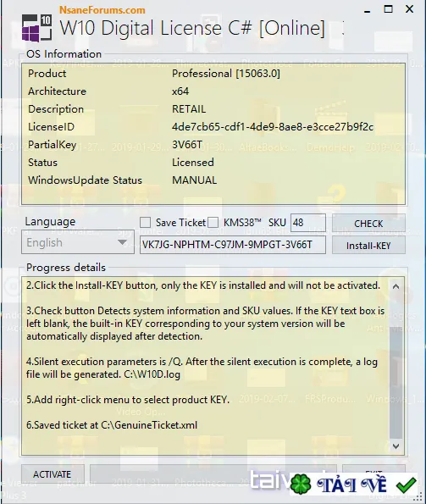Maximize the W10 Digital License window
426x504 pixels.
point(389,9)
